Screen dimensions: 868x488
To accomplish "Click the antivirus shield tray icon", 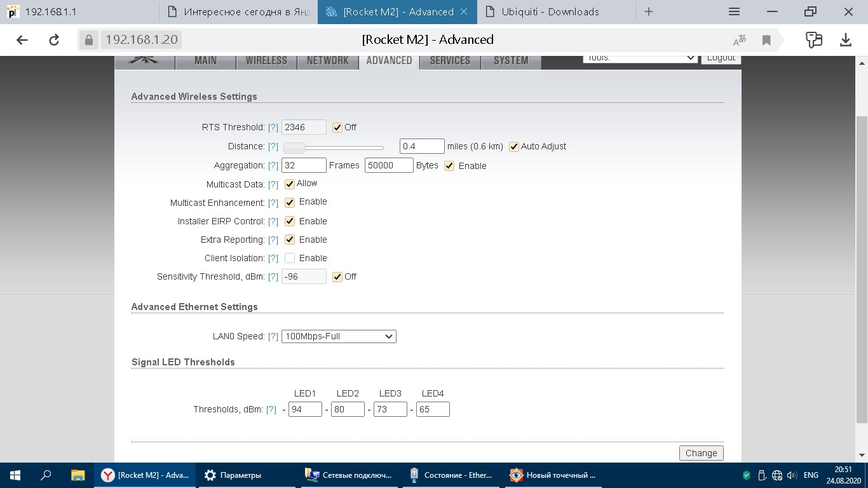I will point(747,475).
